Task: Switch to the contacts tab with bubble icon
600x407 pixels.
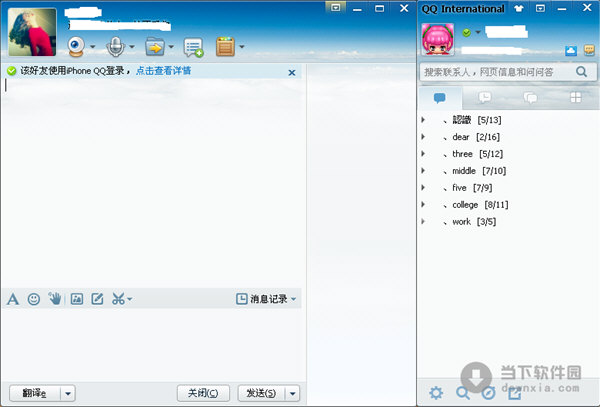Action: click(x=439, y=98)
